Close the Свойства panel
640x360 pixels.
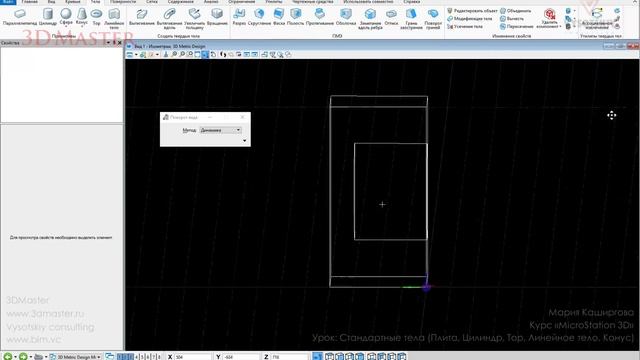(x=120, y=42)
